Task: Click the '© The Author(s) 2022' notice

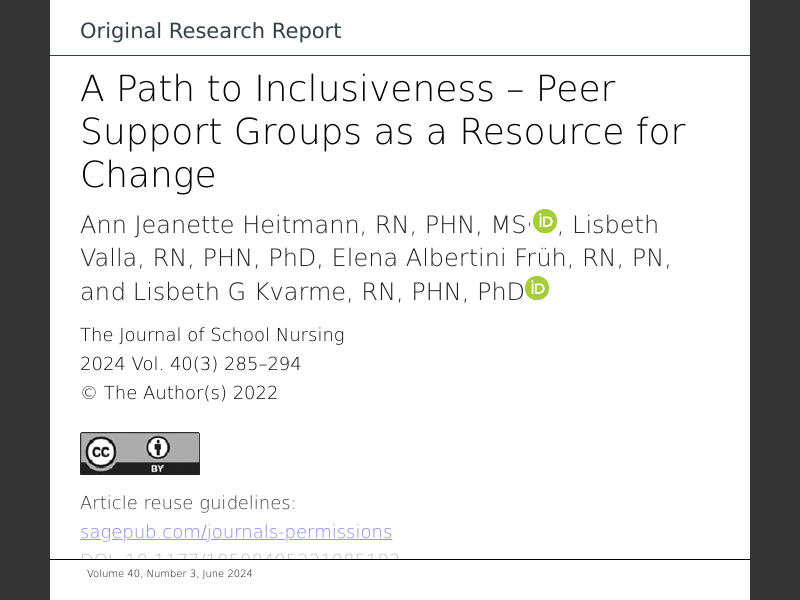Action: tap(179, 393)
